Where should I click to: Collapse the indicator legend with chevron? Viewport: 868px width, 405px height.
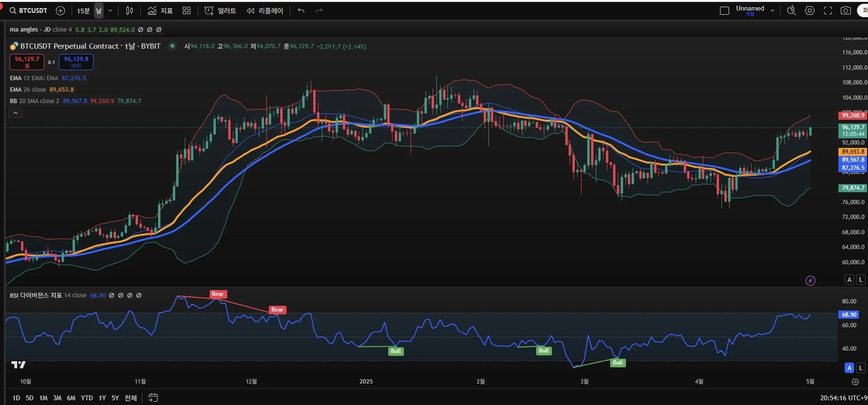point(15,113)
